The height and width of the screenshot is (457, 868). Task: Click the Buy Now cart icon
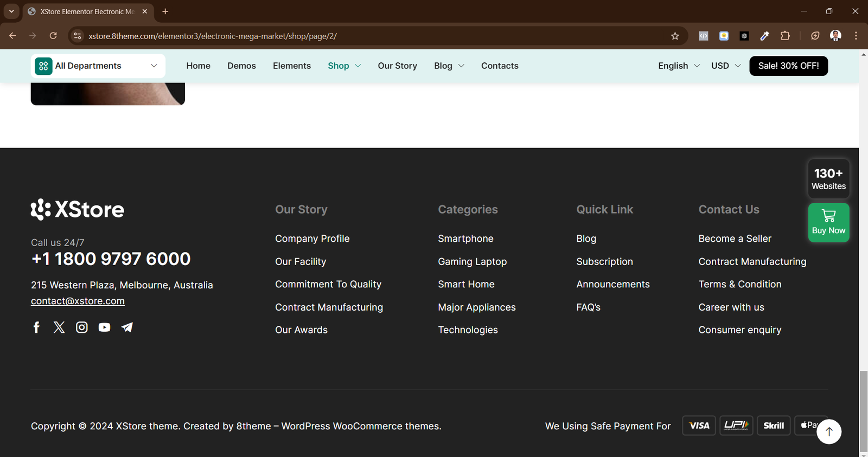click(828, 216)
